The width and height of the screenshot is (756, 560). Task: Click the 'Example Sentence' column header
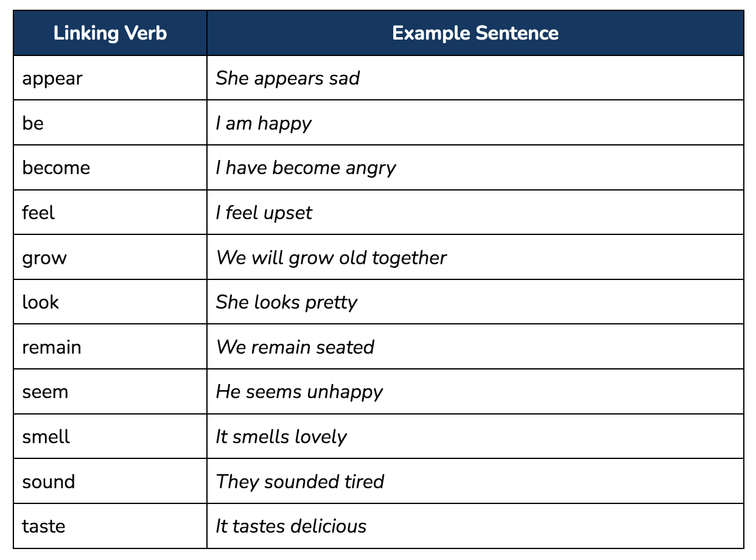[475, 33]
